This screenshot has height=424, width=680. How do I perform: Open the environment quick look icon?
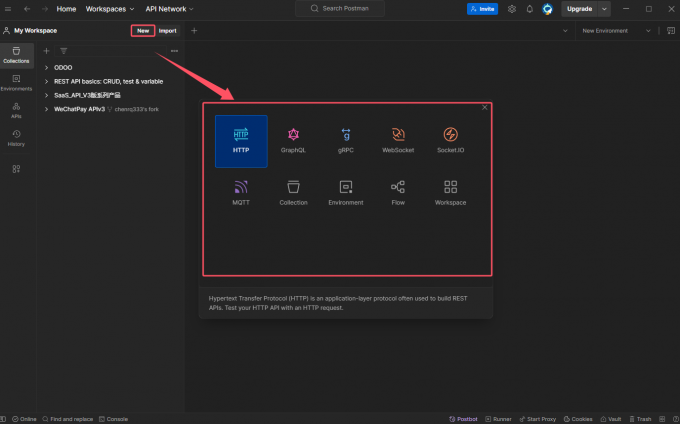671,31
